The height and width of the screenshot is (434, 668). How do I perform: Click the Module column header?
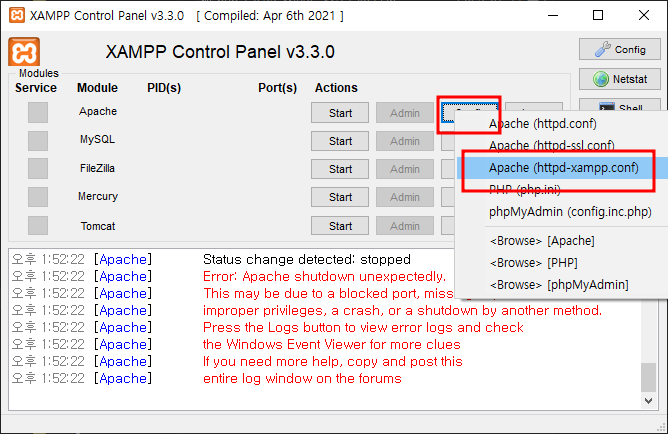click(x=97, y=88)
